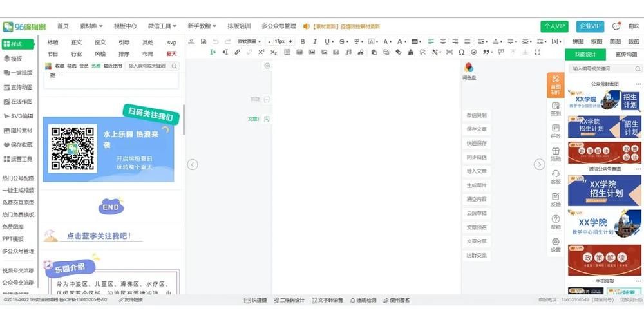This screenshot has height=322, width=644.
Task: Click the 微信复制 button
Action: click(x=477, y=115)
